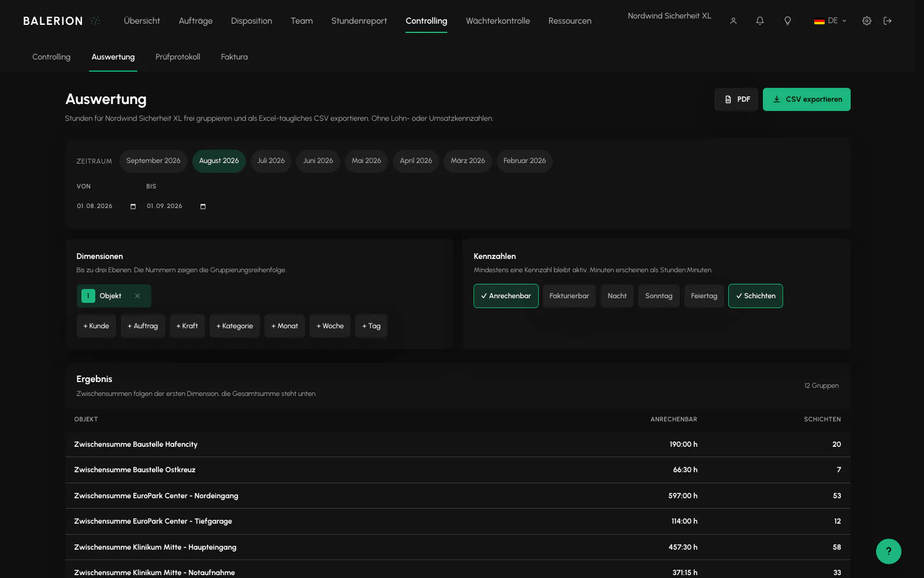Select Juli 2026 period
The height and width of the screenshot is (578, 924).
point(271,161)
